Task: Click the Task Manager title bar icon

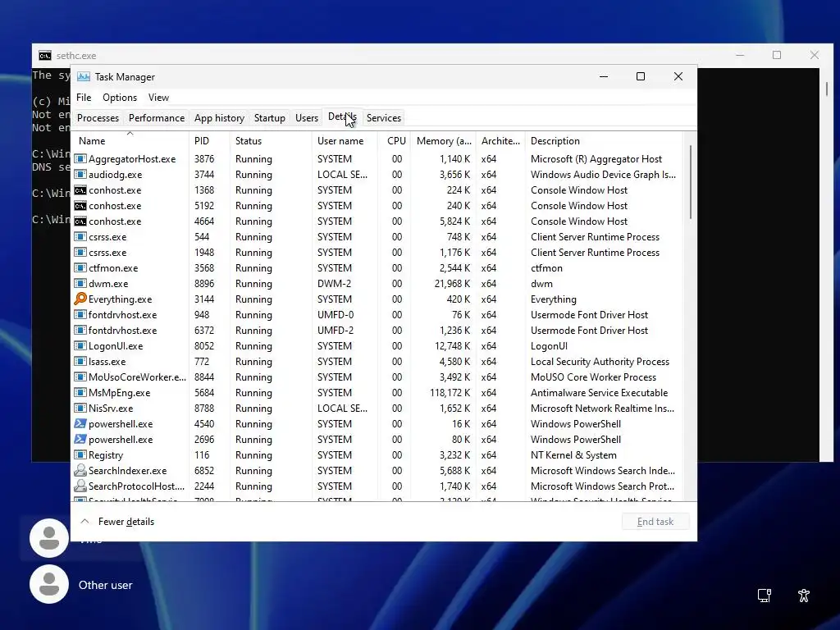Action: (x=84, y=76)
